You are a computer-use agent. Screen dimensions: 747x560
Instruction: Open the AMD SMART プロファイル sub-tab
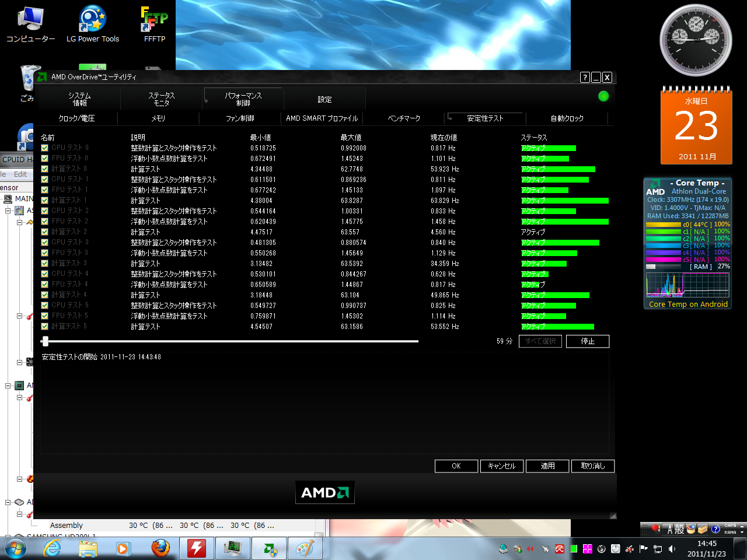point(322,118)
